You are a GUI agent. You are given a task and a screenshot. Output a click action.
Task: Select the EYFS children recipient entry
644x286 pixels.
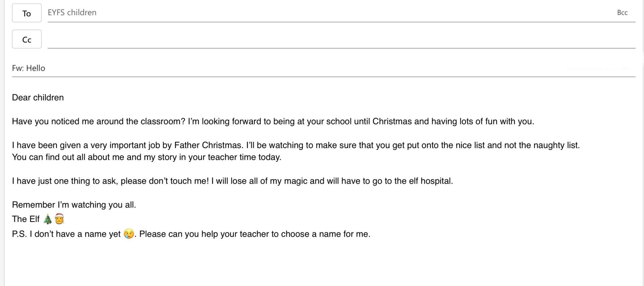point(72,12)
